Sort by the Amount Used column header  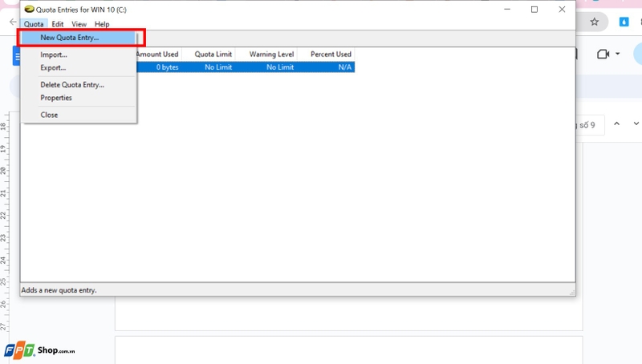click(158, 54)
